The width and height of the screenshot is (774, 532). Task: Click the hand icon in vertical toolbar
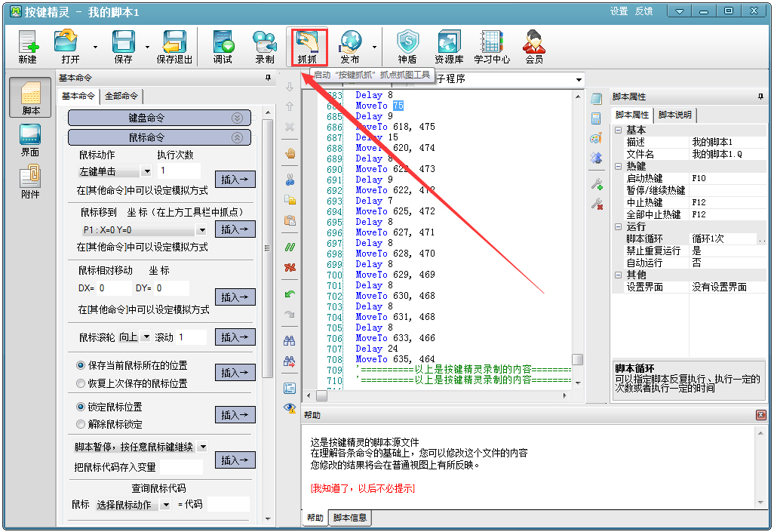coord(290,153)
